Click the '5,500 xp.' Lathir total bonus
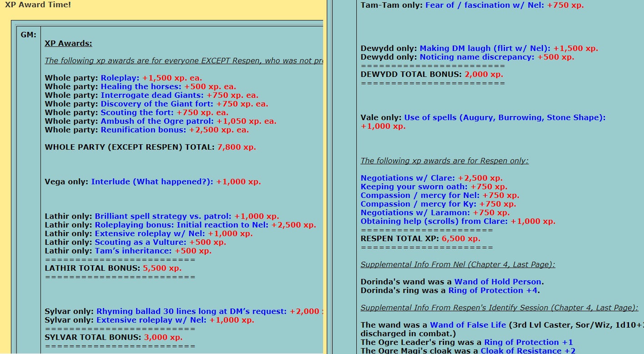Screen dimensions: 644x354 click(162, 268)
